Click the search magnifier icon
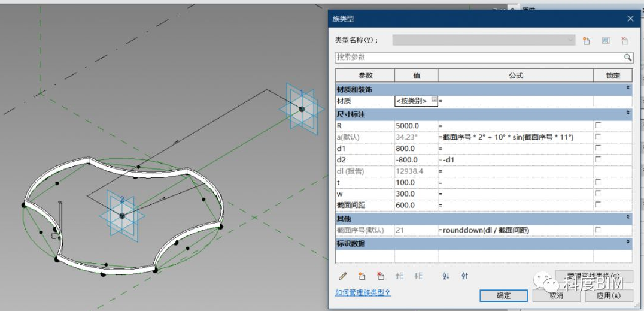The width and height of the screenshot is (644, 311). pos(628,57)
